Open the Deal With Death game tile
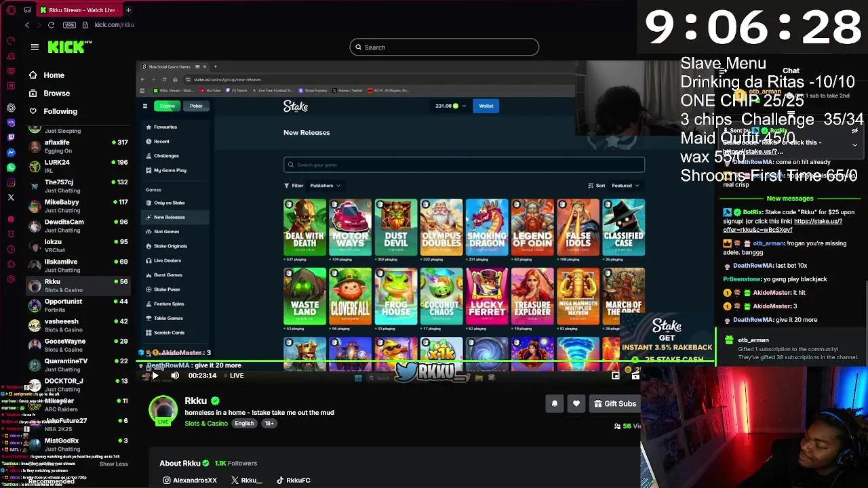 pos(304,228)
